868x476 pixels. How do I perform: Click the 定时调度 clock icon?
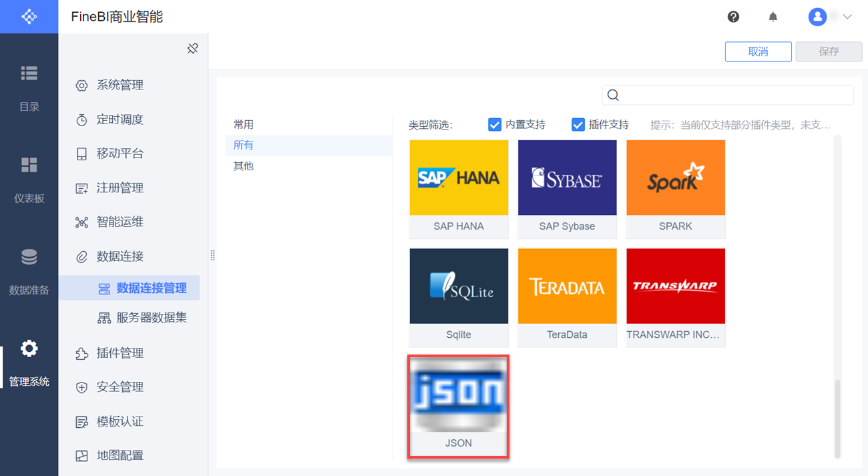(x=81, y=120)
